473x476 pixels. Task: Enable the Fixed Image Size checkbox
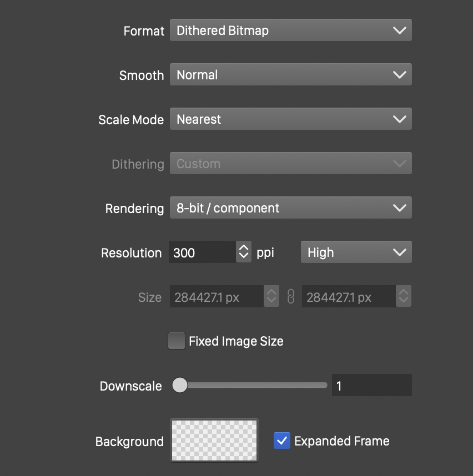click(x=177, y=341)
